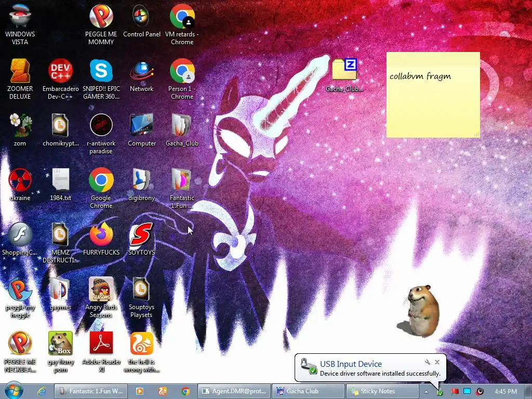The image size is (532, 399).
Task: Click the Chrome taskbar icon
Action: [x=185, y=391]
